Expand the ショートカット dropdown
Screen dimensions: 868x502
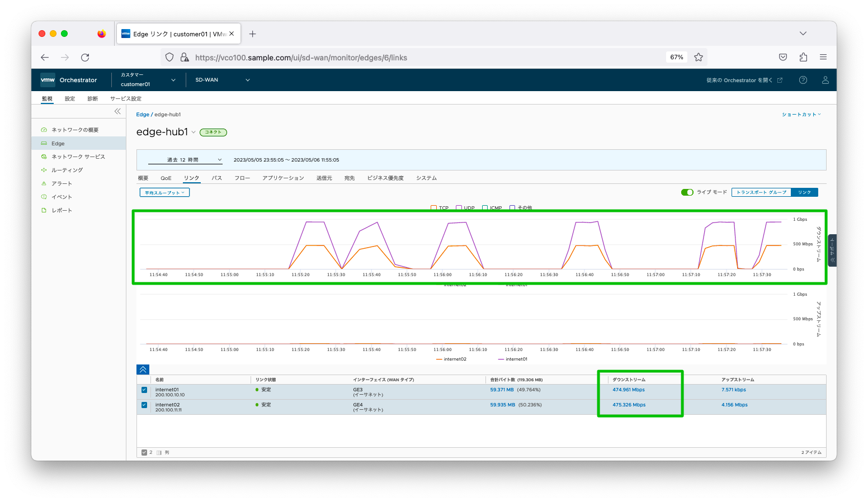coord(801,114)
